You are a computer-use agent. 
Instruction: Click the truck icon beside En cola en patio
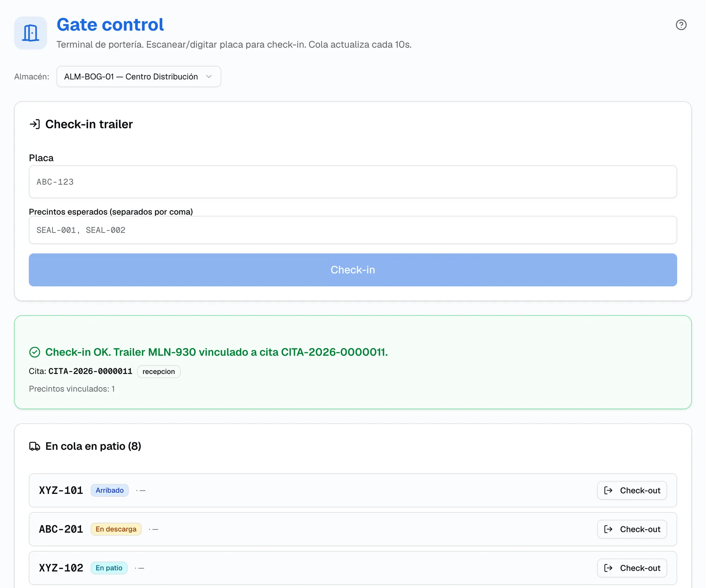point(35,446)
